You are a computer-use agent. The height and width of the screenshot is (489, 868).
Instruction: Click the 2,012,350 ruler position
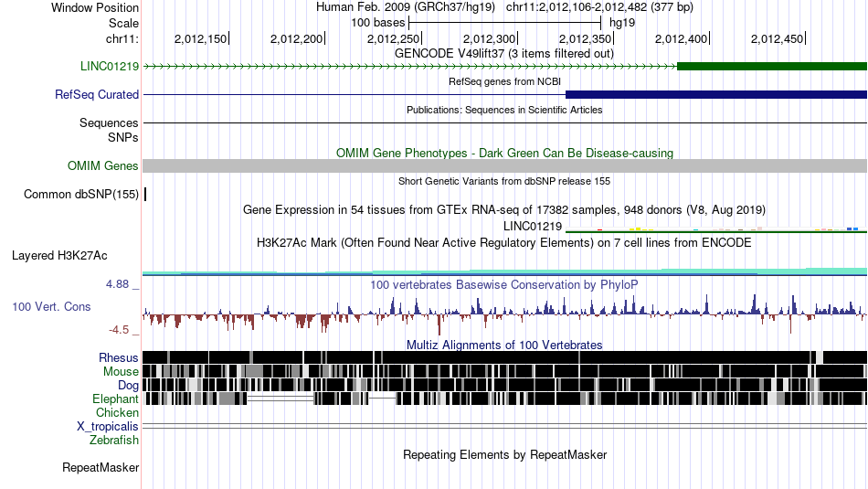click(x=586, y=38)
